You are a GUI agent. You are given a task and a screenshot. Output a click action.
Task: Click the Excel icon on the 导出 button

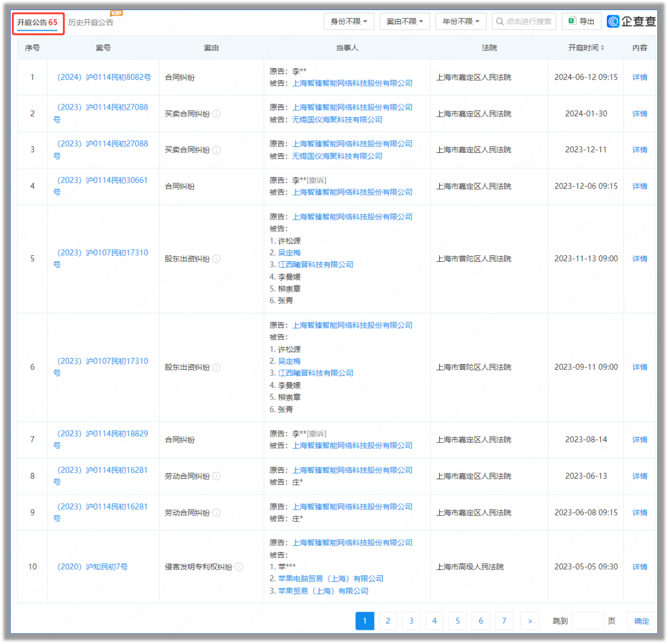tap(572, 21)
